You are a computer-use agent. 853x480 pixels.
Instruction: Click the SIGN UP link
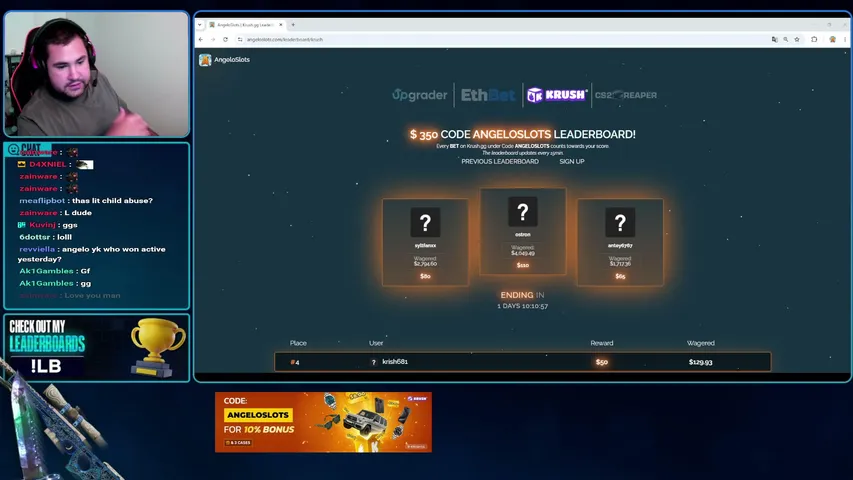coord(572,162)
